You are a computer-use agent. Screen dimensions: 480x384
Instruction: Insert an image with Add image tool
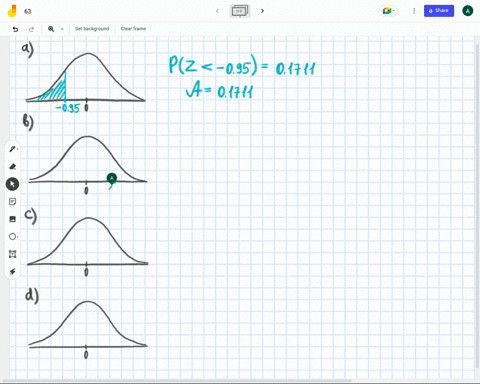coord(12,219)
